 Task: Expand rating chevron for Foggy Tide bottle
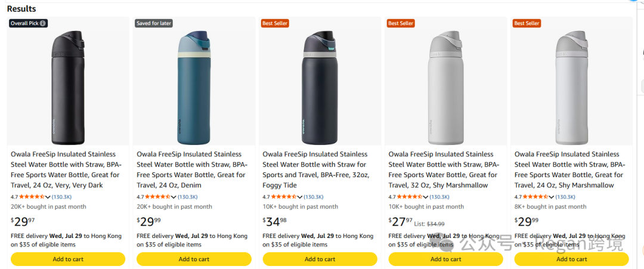[300, 197]
